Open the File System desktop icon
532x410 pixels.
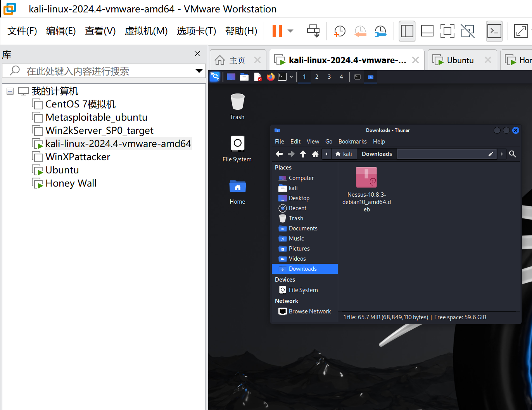237,149
